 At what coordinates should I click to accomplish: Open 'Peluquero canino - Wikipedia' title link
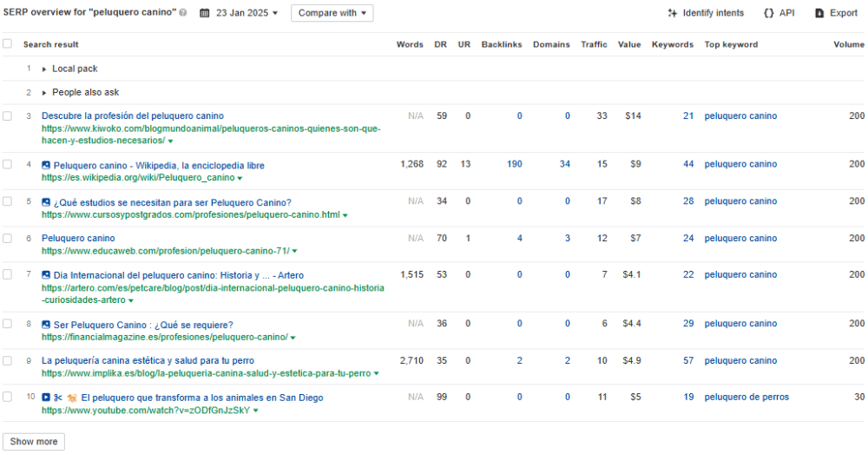click(x=159, y=165)
